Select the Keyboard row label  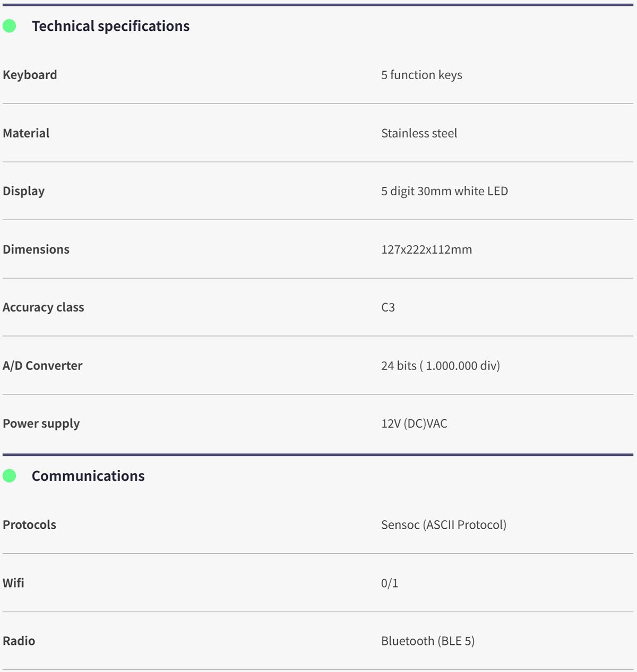30,75
